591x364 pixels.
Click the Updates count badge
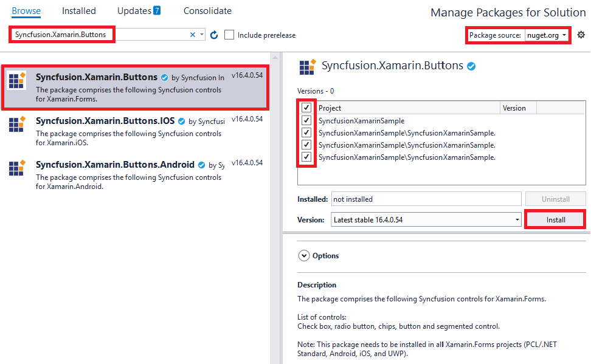coord(157,11)
